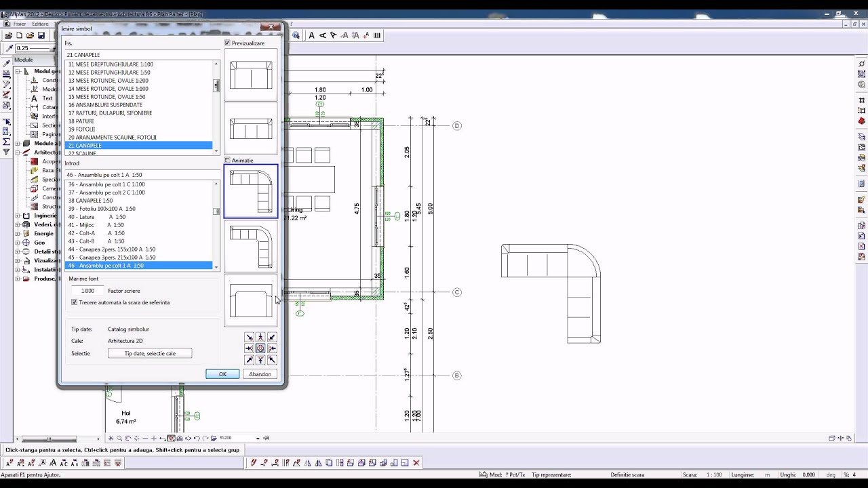This screenshot has height=488, width=868.
Task: Select '39 - Fotoliu 100x100 A 1:50' entry
Action: [139, 209]
